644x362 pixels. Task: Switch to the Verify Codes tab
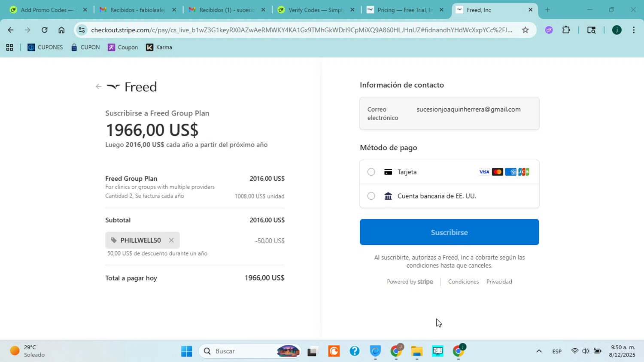pos(316,10)
